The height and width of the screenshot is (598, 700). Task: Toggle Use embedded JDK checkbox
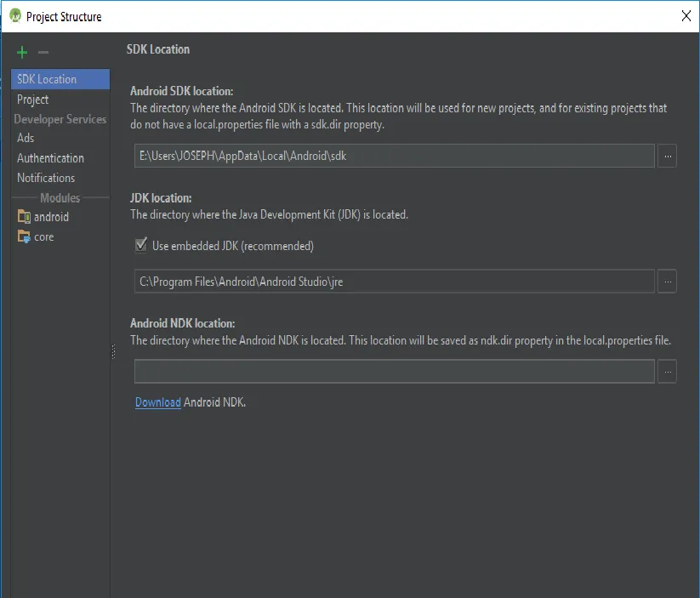(x=141, y=246)
